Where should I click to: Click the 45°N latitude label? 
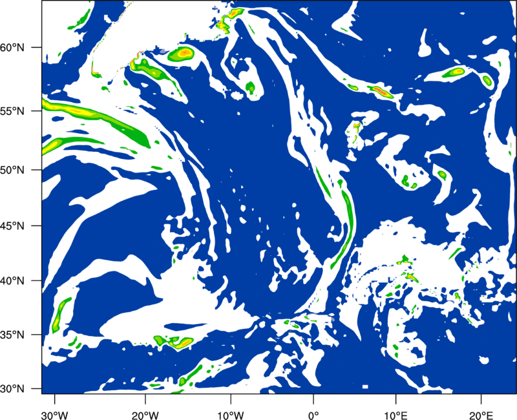coord(12,226)
